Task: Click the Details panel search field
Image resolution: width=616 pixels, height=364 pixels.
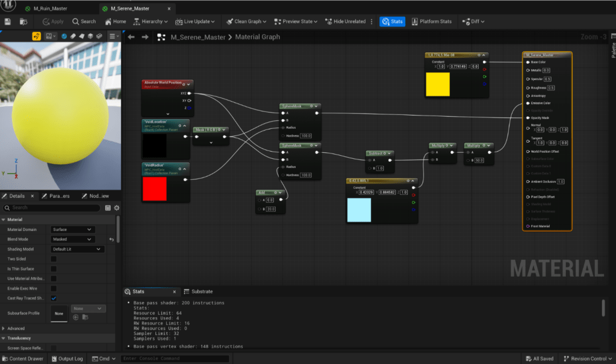Action: pyautogui.click(x=55, y=208)
